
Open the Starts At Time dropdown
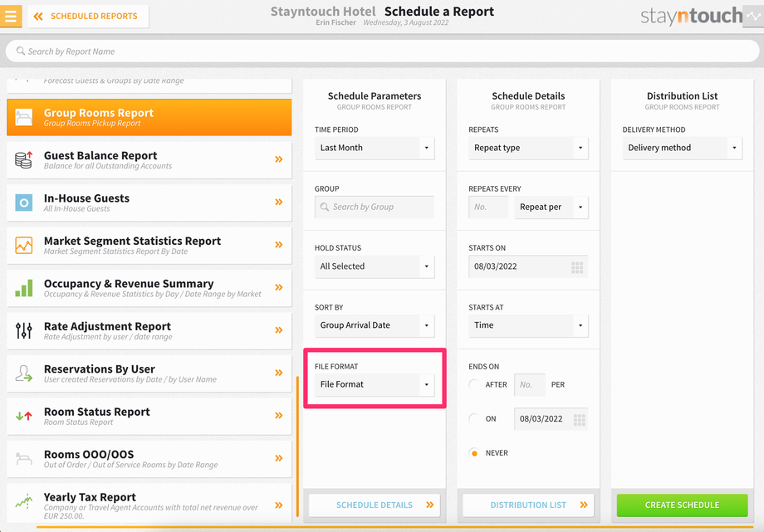(x=528, y=325)
